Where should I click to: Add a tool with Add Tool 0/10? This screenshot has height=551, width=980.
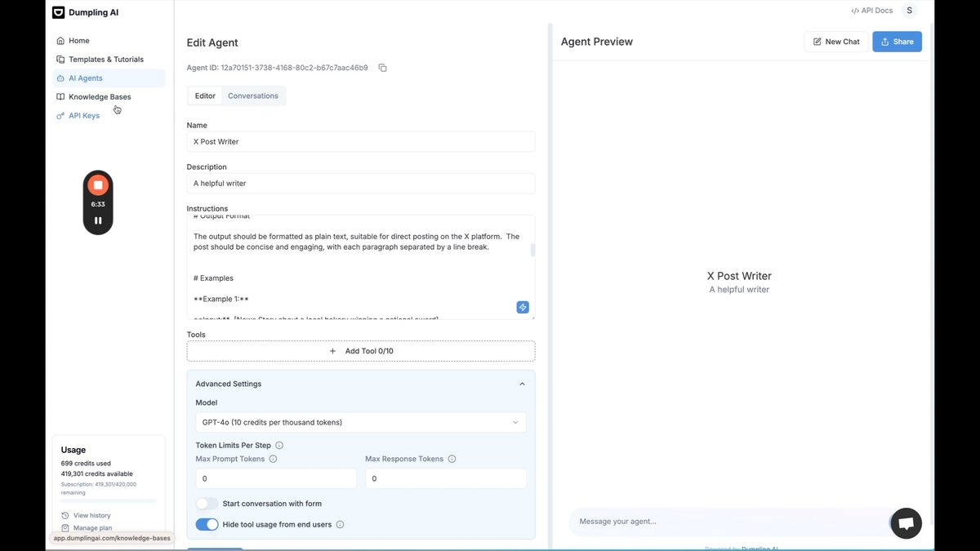pyautogui.click(x=361, y=351)
